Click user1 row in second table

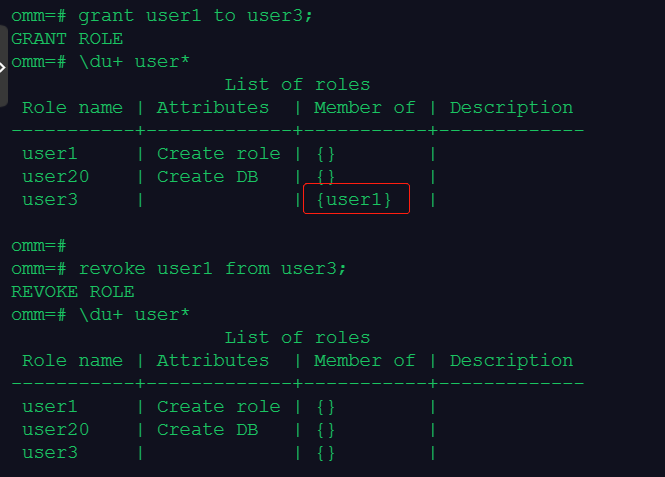50,407
